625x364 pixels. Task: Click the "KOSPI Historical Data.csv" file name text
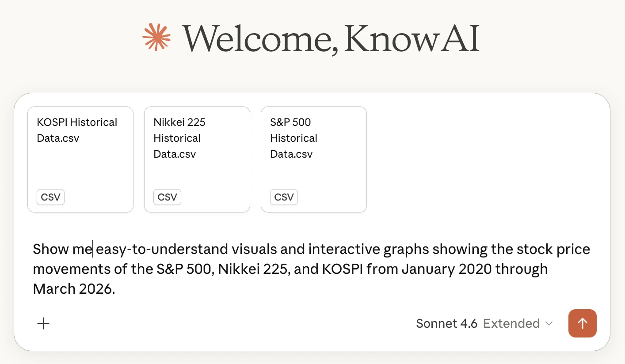77,130
